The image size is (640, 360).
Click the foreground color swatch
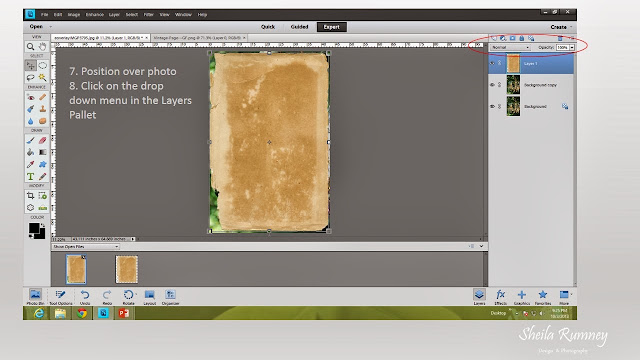(34, 228)
